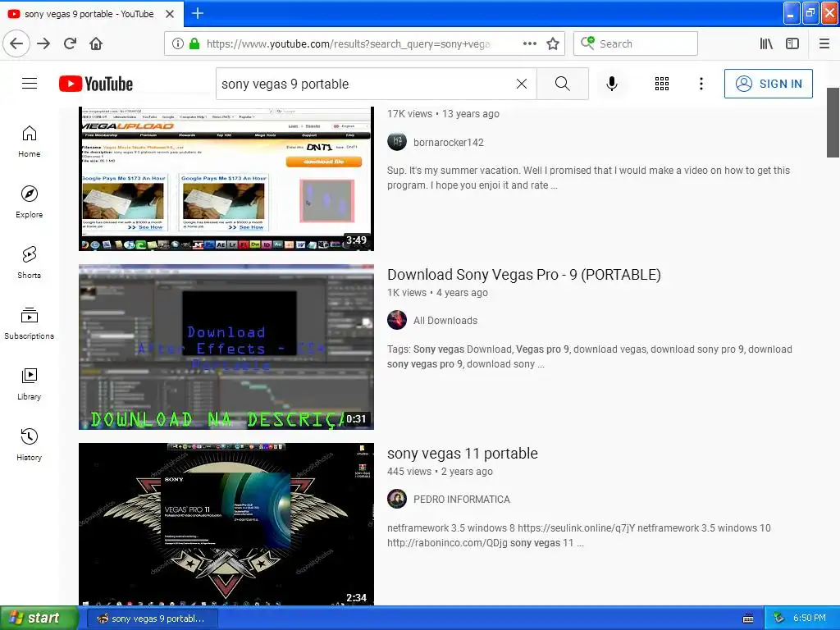Screen dimensions: 840x630
Task: Visit the PEDRO INFORMATICA channel
Action: point(462,500)
